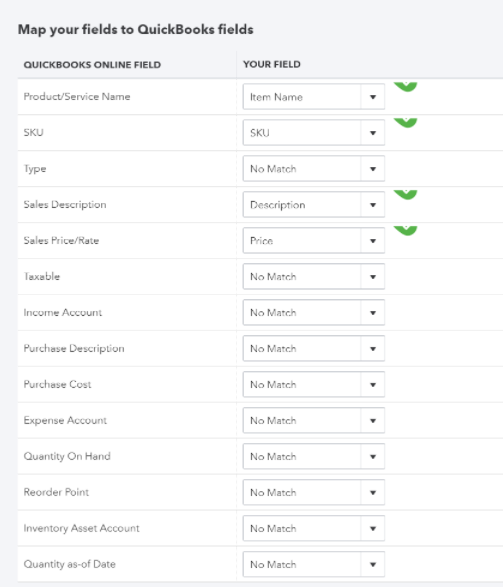Image resolution: width=503 pixels, height=587 pixels.
Task: Open the Purchase Cost dropdown
Action: pyautogui.click(x=314, y=384)
